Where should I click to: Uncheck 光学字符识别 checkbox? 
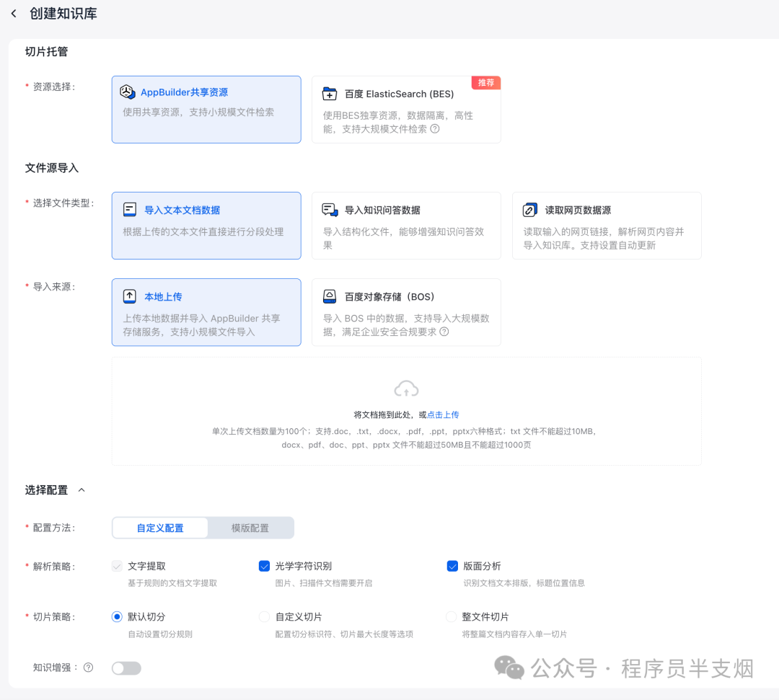point(264,566)
